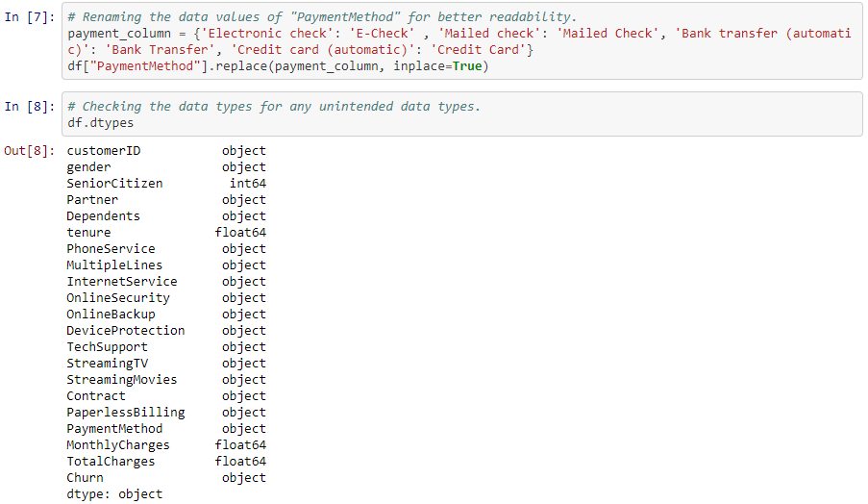Click the MonthlyCharges float64 value
The height and width of the screenshot is (504, 868).
click(240, 445)
